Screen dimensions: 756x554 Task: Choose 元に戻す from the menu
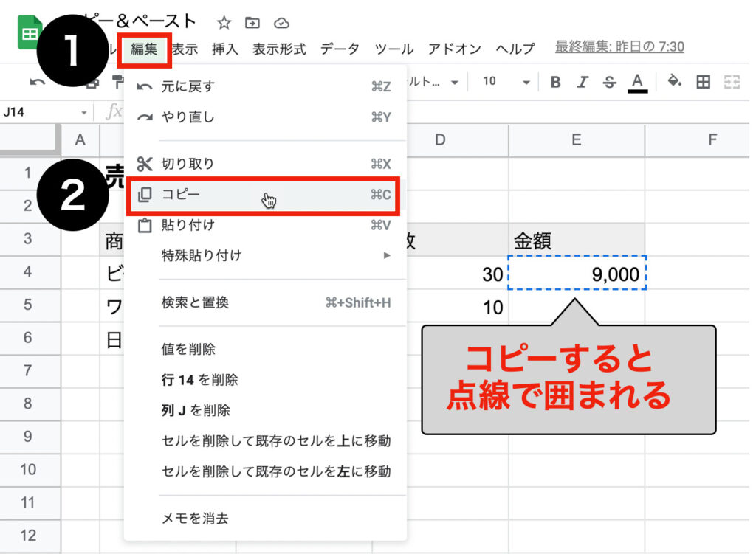265,86
